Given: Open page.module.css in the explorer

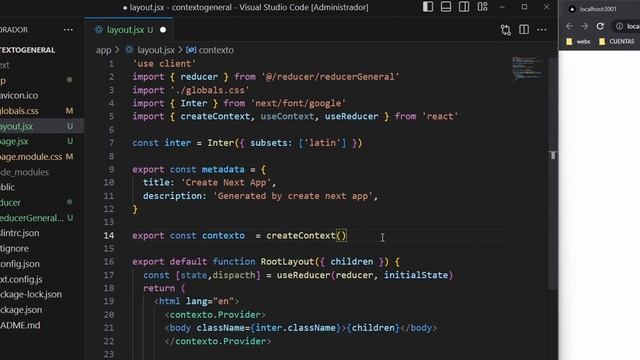Looking at the screenshot, I should point(31,157).
